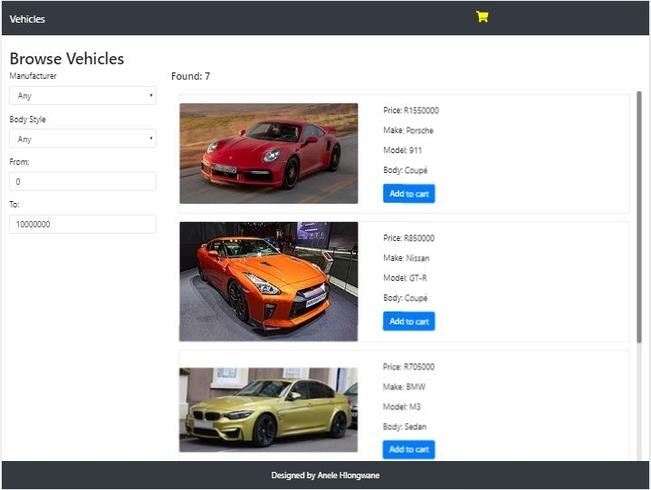Click the Porsche price R1550000 text

pos(411,110)
